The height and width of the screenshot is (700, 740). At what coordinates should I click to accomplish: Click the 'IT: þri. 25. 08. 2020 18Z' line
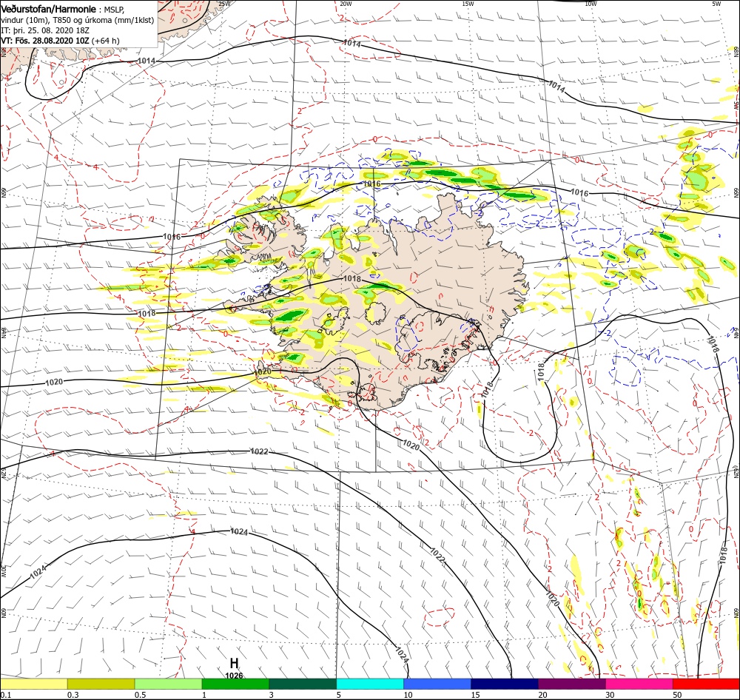click(45, 30)
